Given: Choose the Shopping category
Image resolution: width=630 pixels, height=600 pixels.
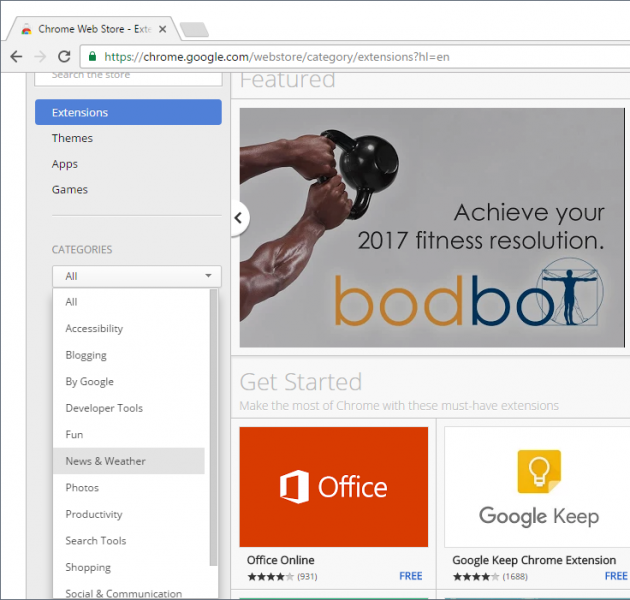Looking at the screenshot, I should (x=129, y=567).
